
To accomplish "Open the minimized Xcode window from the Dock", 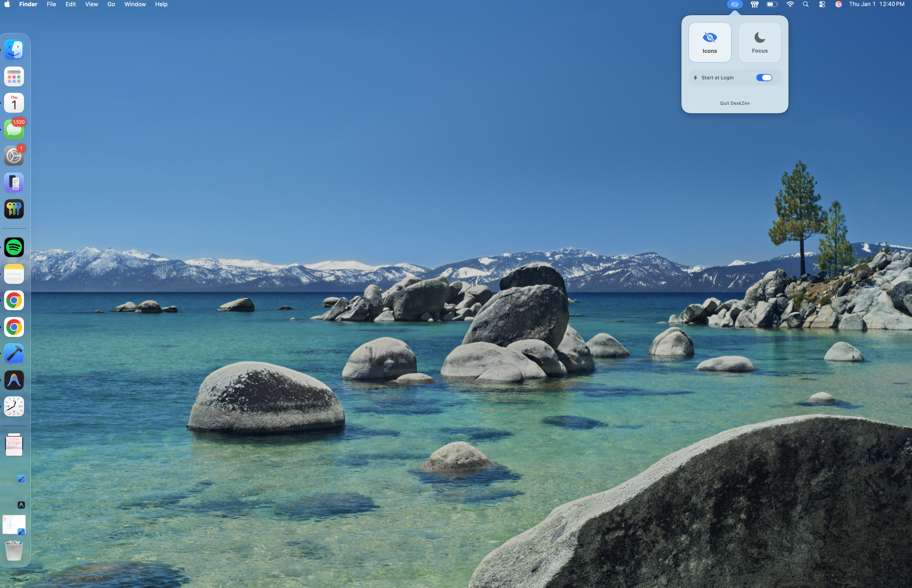I will pos(14,524).
